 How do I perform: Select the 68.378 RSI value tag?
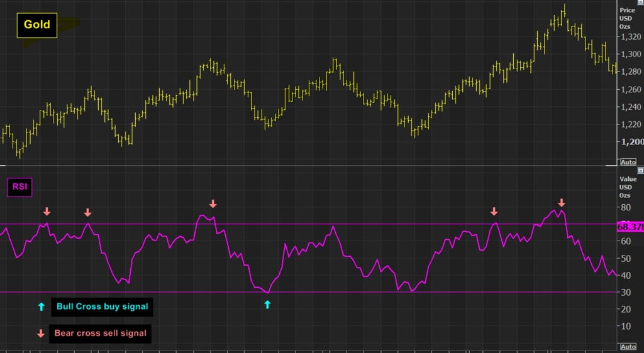tap(630, 227)
